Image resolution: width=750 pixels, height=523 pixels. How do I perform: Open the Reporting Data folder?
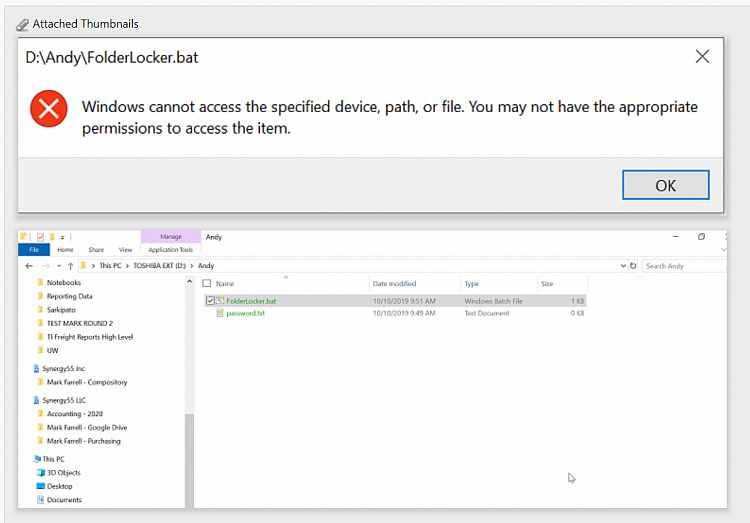[69, 296]
